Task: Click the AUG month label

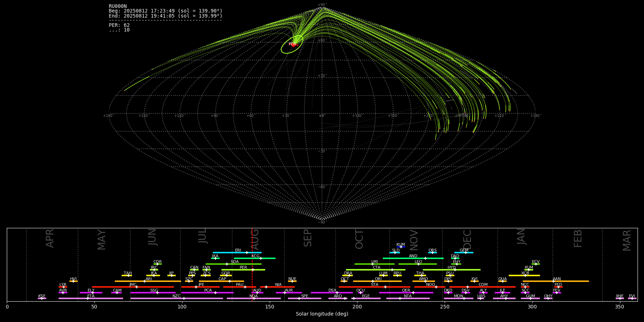Action: [255, 239]
